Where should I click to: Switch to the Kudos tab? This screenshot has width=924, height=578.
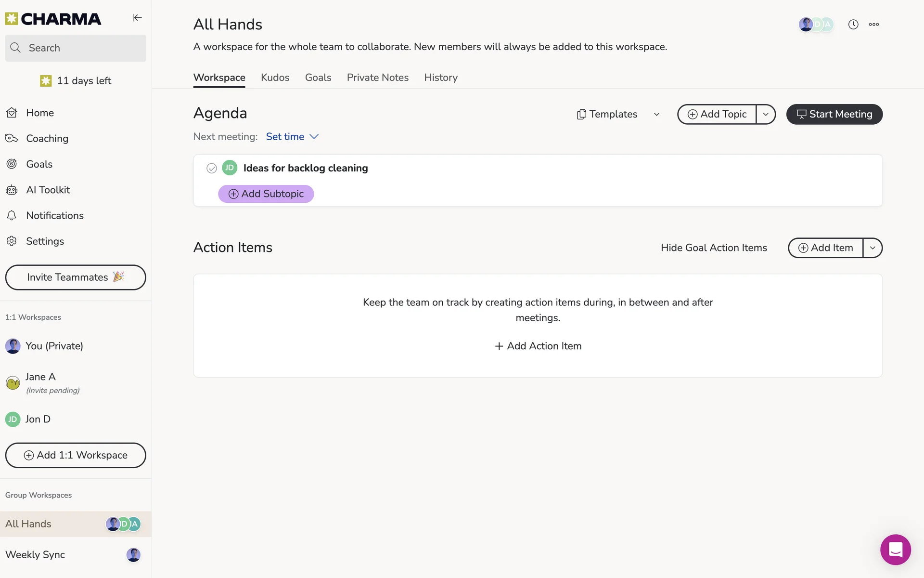[275, 78]
